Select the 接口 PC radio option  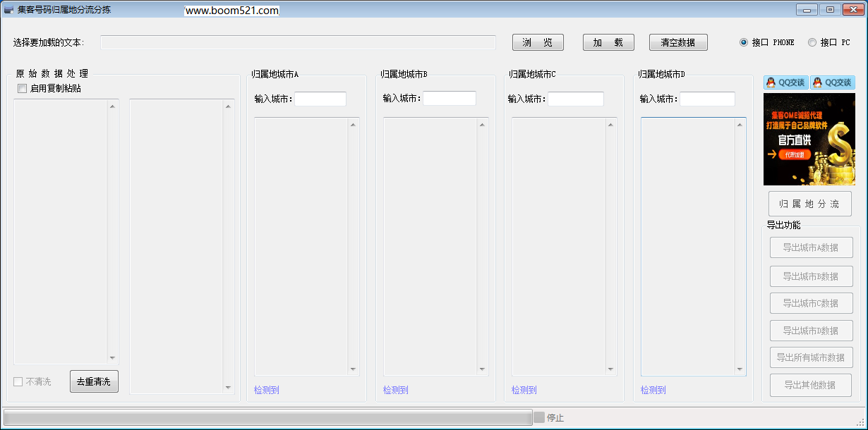(x=828, y=42)
